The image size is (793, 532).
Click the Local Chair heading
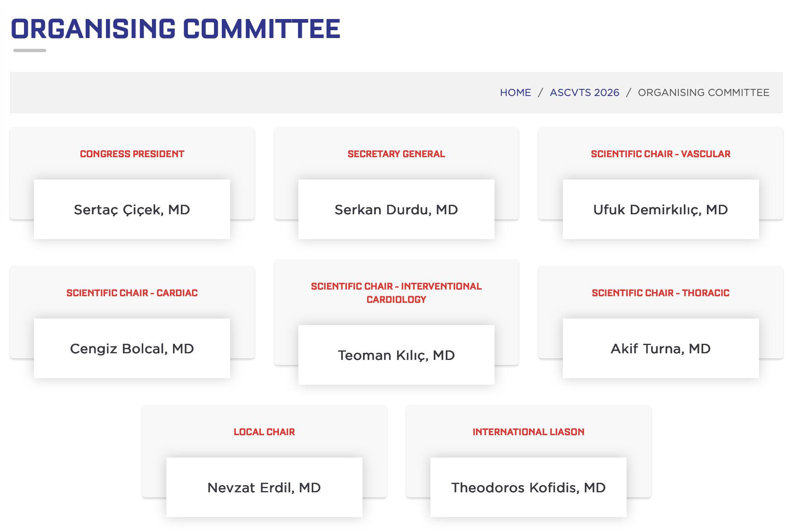pyautogui.click(x=264, y=432)
